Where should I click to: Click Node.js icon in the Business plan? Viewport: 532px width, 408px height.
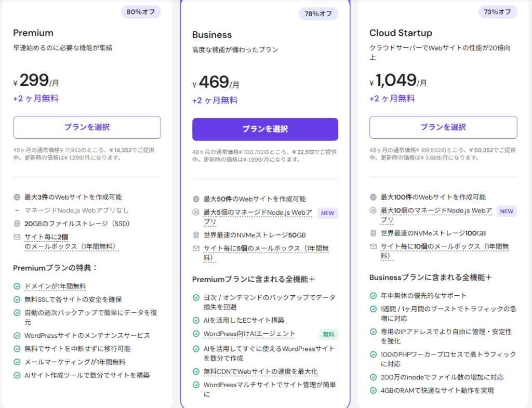[196, 213]
